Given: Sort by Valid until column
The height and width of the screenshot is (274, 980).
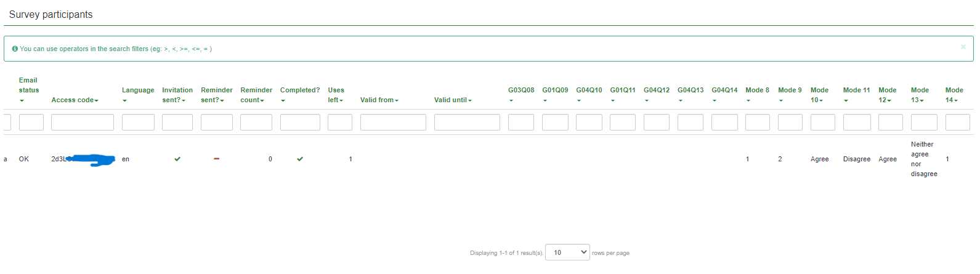Looking at the screenshot, I should point(453,100).
